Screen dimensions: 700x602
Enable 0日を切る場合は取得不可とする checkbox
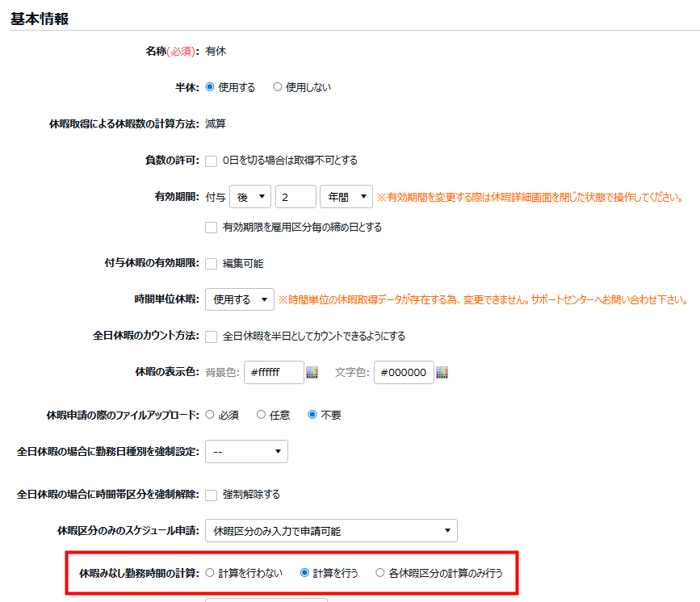212,161
